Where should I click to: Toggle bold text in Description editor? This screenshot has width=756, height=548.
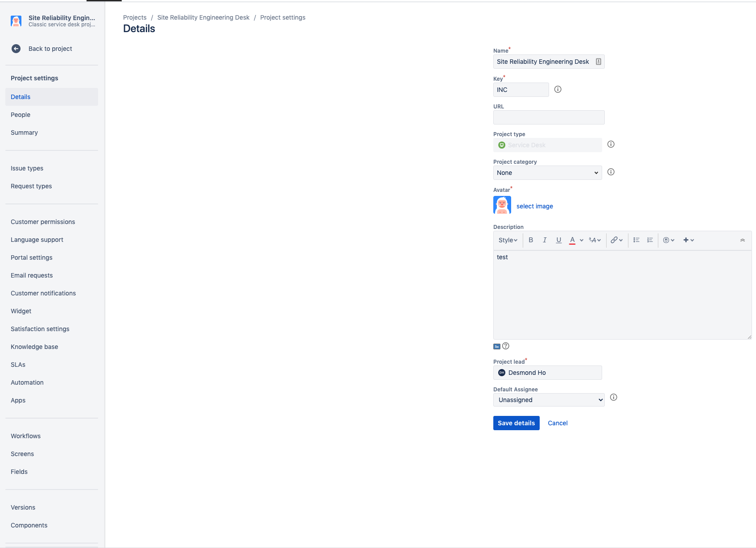point(531,240)
